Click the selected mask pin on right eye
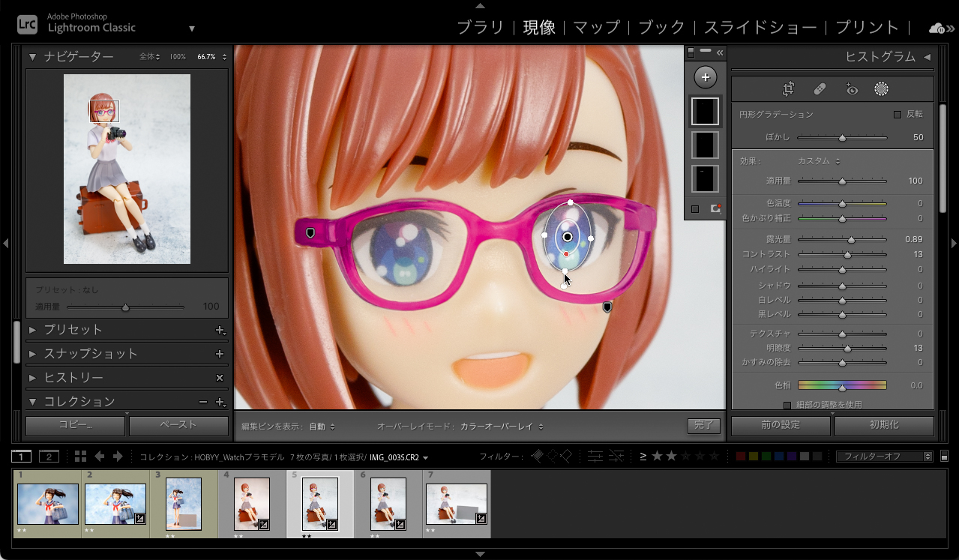This screenshot has width=959, height=560. click(x=568, y=237)
